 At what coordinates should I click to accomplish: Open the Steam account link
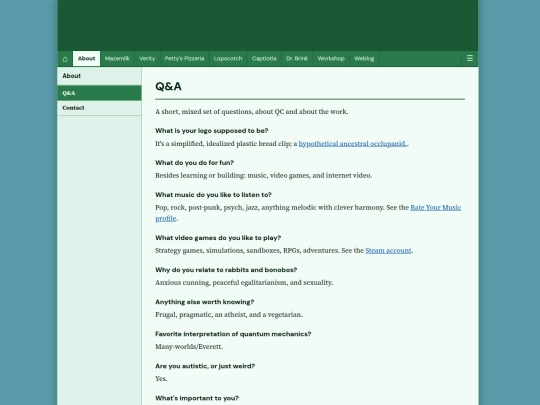point(388,250)
